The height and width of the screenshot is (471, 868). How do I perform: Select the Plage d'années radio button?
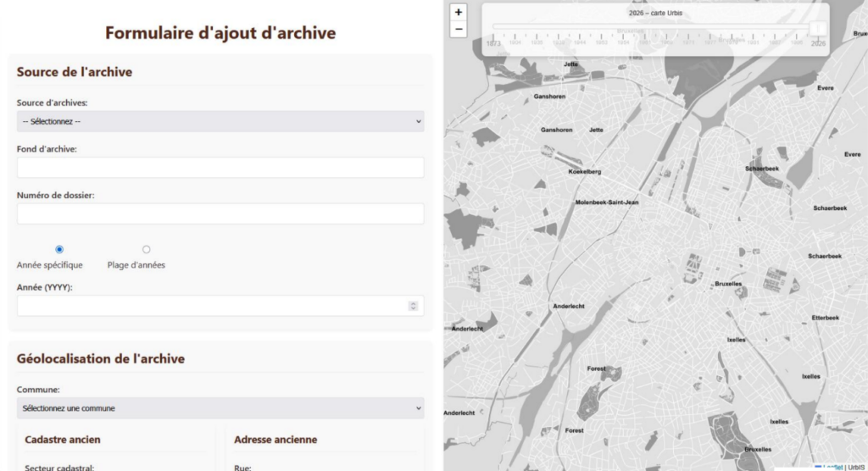click(x=146, y=249)
